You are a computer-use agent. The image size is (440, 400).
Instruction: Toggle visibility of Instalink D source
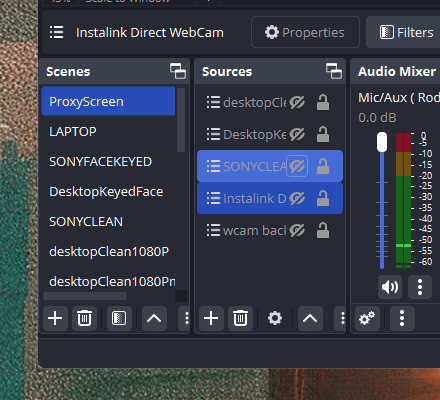tap(297, 198)
